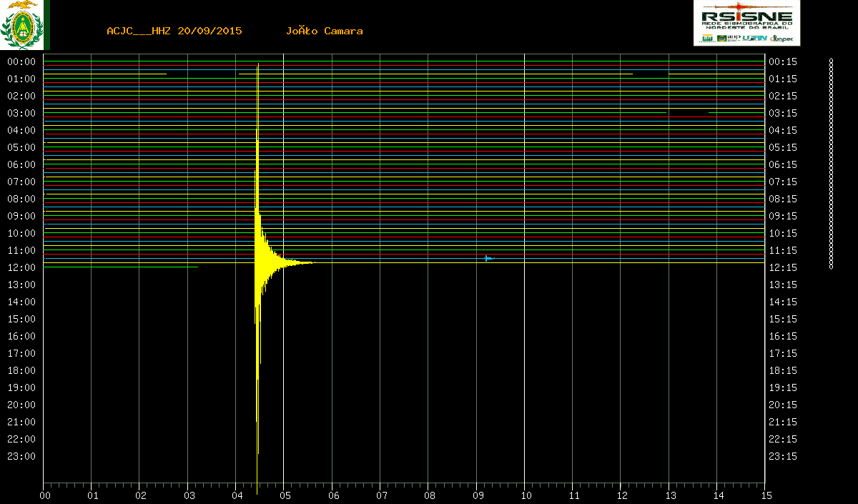858x504 pixels.
Task: Click the 23:15 label on right axis
Action: 782,456
